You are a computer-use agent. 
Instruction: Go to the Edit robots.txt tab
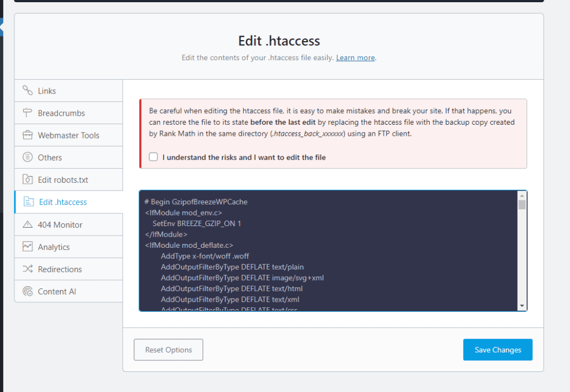tap(68, 180)
